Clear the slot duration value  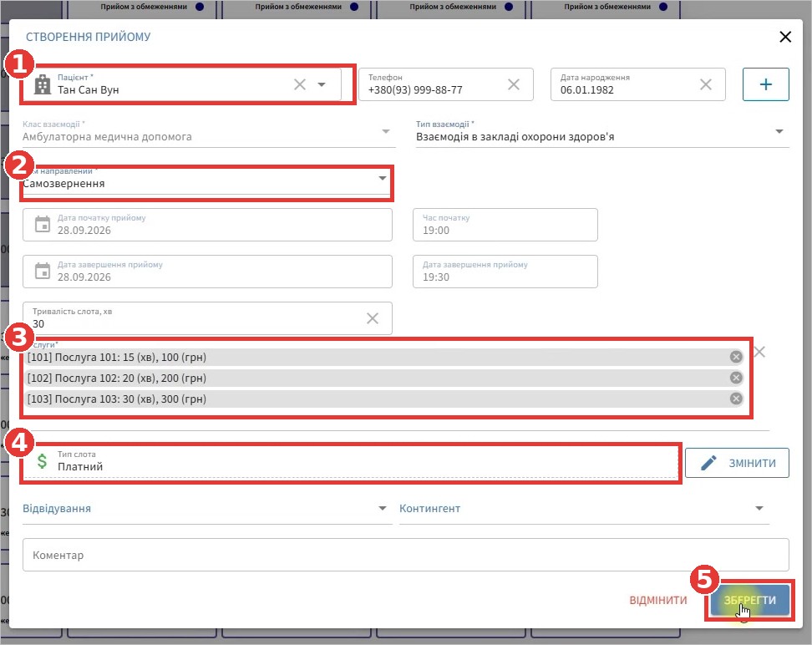tap(373, 318)
